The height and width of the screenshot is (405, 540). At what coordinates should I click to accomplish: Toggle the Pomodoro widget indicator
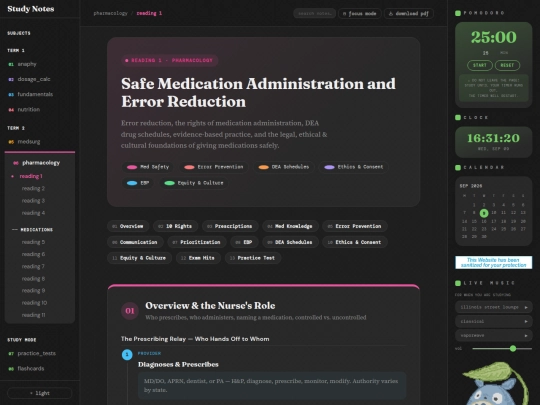[458, 13]
